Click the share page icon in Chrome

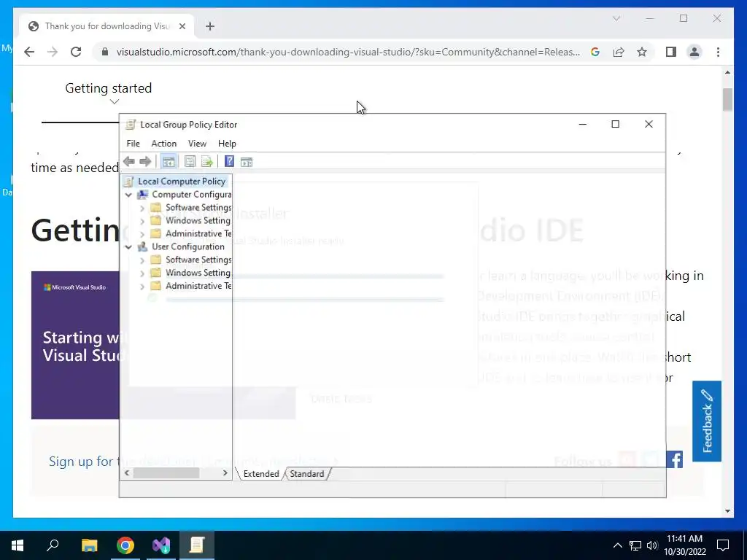(x=619, y=52)
